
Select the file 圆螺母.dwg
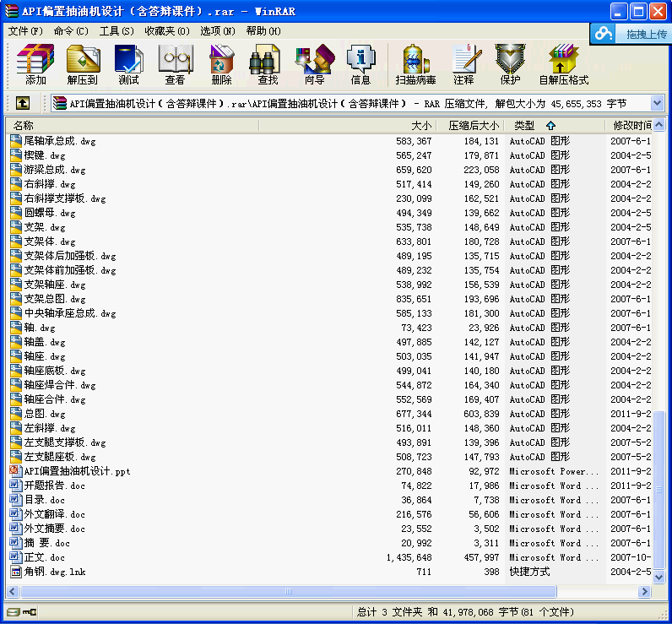pyautogui.click(x=50, y=213)
